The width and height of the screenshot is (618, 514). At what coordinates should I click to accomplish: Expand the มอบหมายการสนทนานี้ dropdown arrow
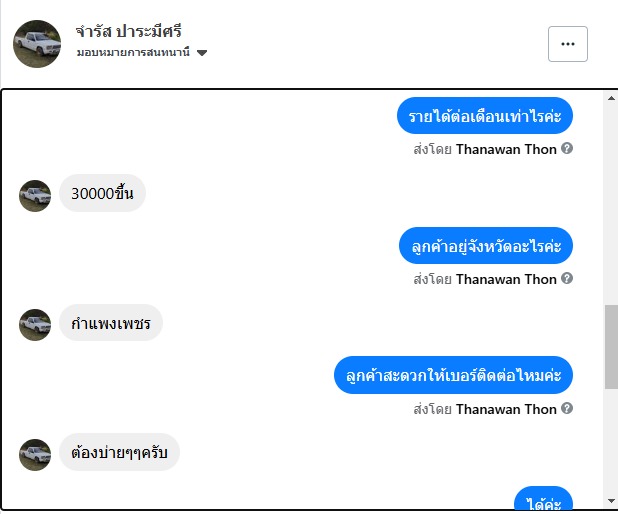pyautogui.click(x=202, y=53)
